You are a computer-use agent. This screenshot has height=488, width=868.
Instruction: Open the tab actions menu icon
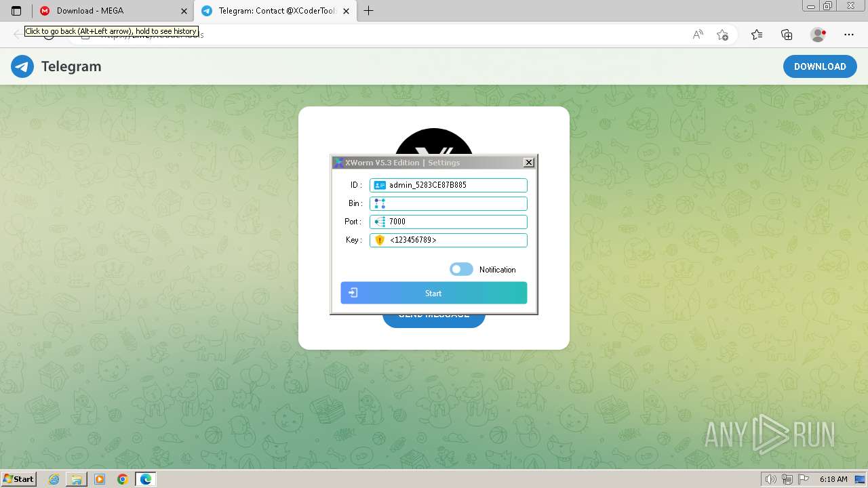(x=16, y=11)
